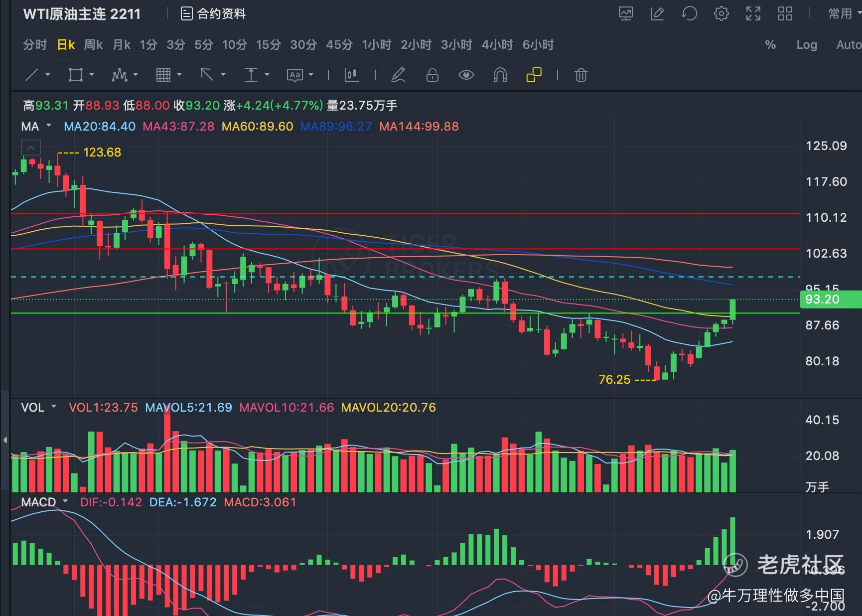This screenshot has width=862, height=616.
Task: Open chart settings gear icon
Action: pyautogui.click(x=721, y=13)
